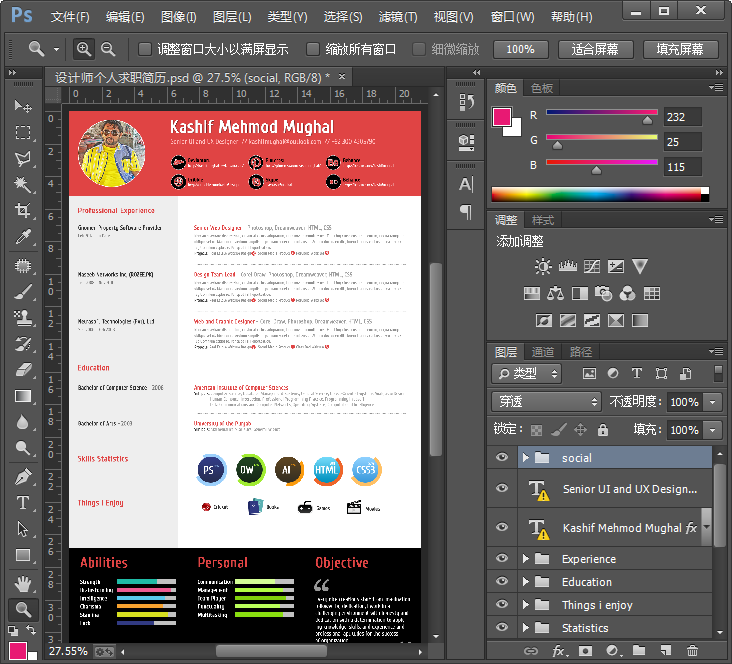
Task: Select the Crop tool
Action: pos(23,211)
